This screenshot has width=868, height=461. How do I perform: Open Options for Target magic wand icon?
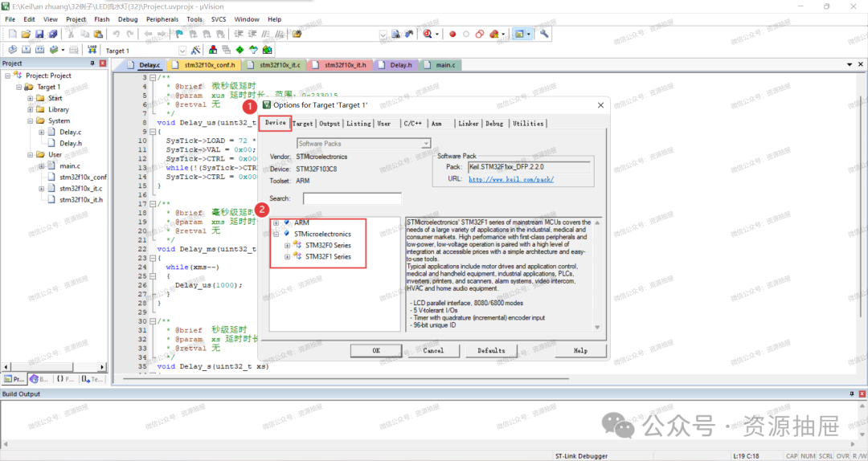195,50
